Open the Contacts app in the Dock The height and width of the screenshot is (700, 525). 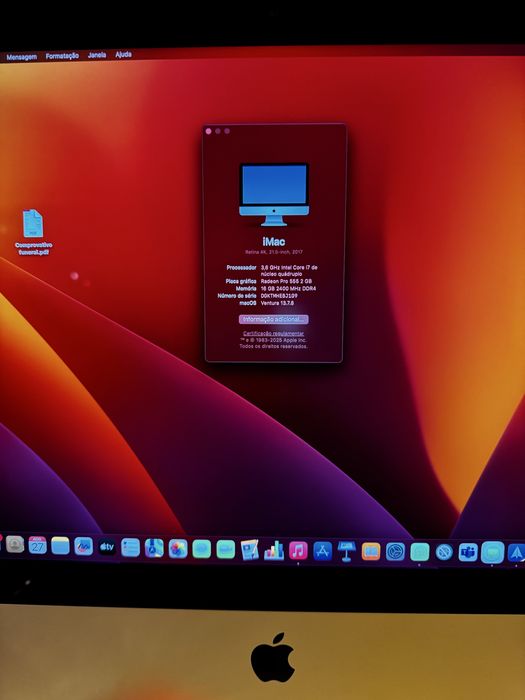(15, 544)
